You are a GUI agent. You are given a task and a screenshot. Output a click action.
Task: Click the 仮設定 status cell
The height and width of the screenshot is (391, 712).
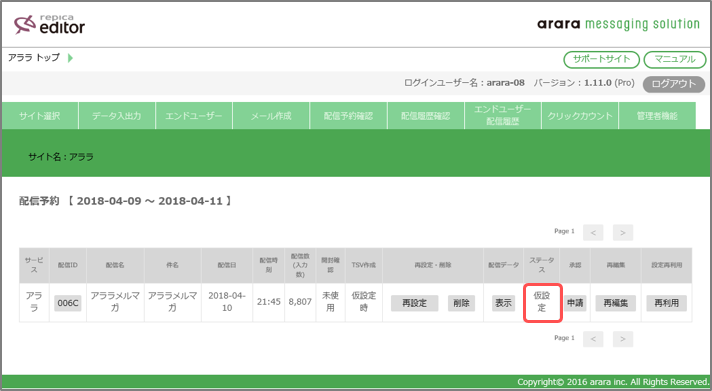click(x=542, y=302)
